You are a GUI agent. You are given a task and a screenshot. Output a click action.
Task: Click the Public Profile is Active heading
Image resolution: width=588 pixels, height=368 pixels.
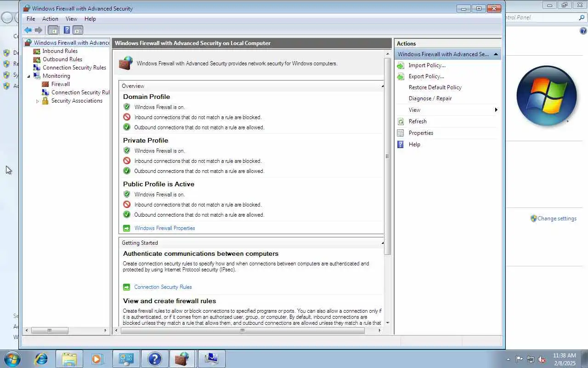click(x=158, y=184)
